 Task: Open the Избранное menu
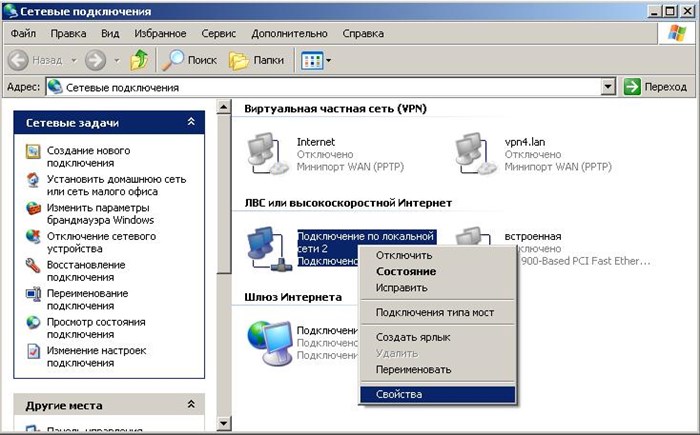[x=160, y=33]
